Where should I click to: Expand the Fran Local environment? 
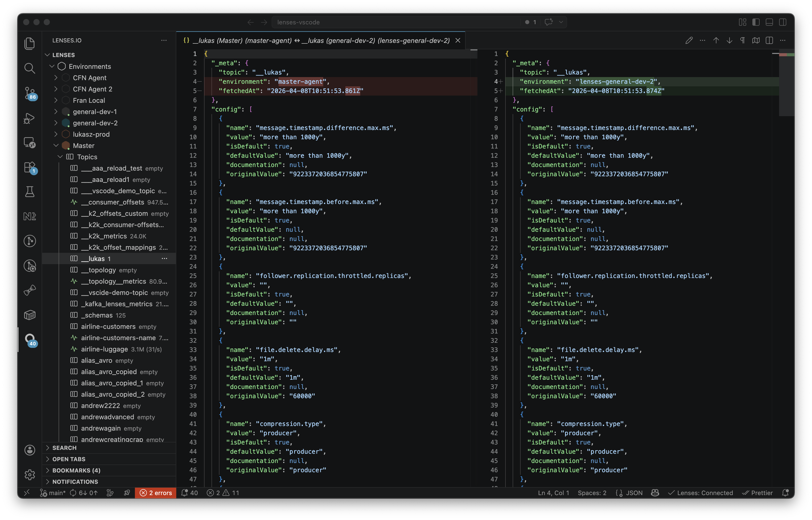pyautogui.click(x=56, y=100)
